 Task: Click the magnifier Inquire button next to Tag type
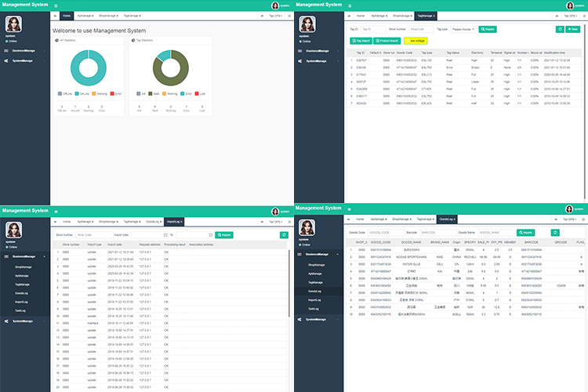tap(487, 29)
